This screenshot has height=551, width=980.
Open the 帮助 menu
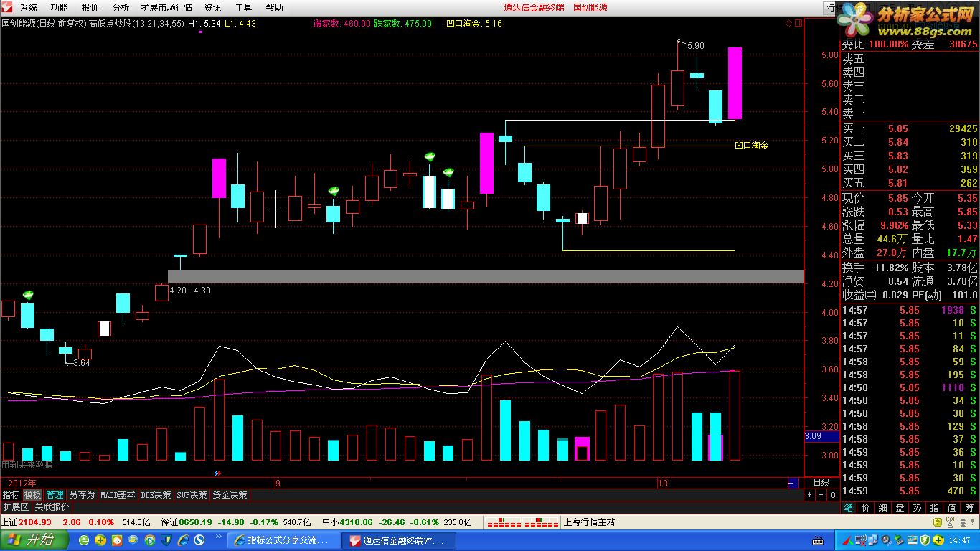(x=275, y=7)
